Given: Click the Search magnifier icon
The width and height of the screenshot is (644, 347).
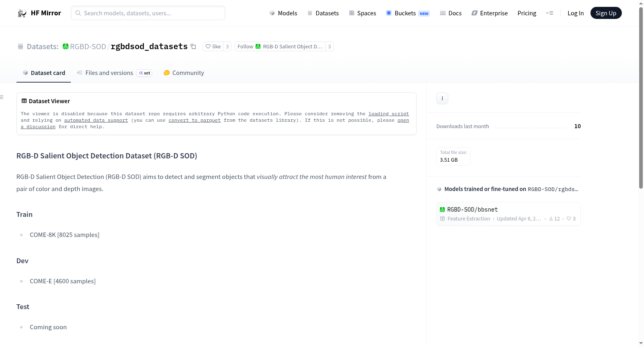Looking at the screenshot, I should tap(78, 13).
